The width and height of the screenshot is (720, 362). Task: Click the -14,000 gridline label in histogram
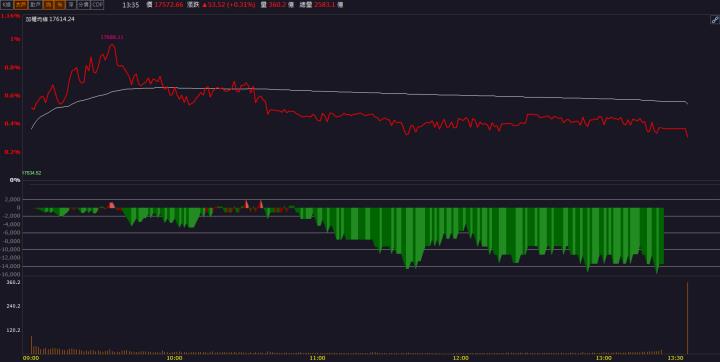[11, 266]
